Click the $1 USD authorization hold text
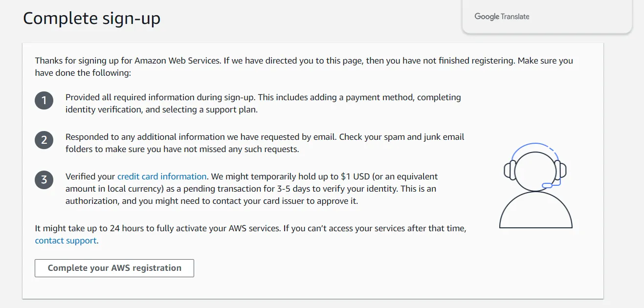The width and height of the screenshot is (644, 308). coord(252,189)
